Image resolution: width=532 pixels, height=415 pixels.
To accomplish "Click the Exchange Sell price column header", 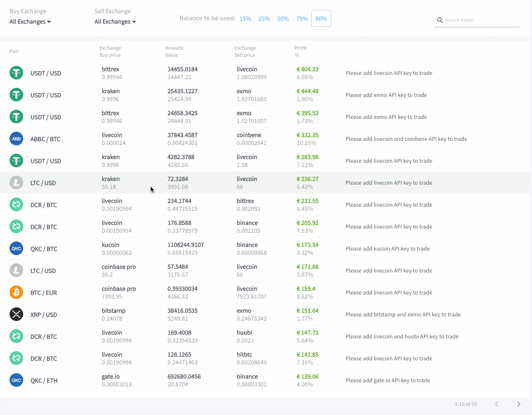I will click(x=245, y=51).
